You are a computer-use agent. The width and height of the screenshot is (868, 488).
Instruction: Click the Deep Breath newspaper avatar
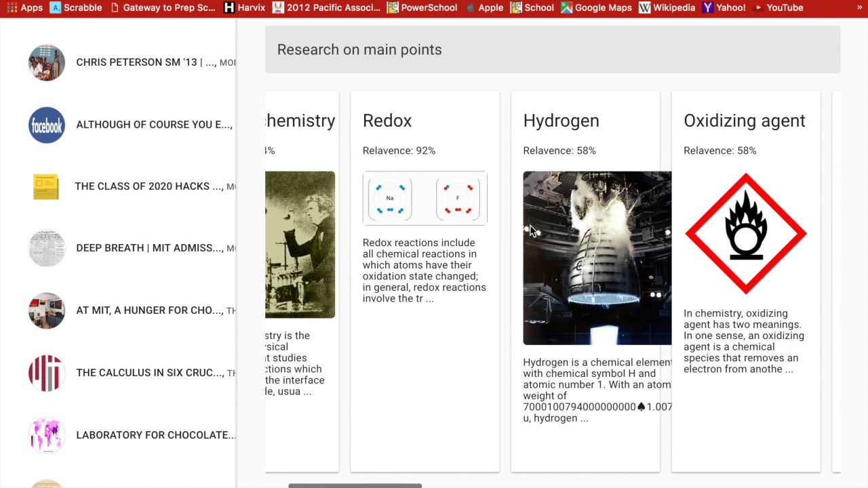[47, 248]
